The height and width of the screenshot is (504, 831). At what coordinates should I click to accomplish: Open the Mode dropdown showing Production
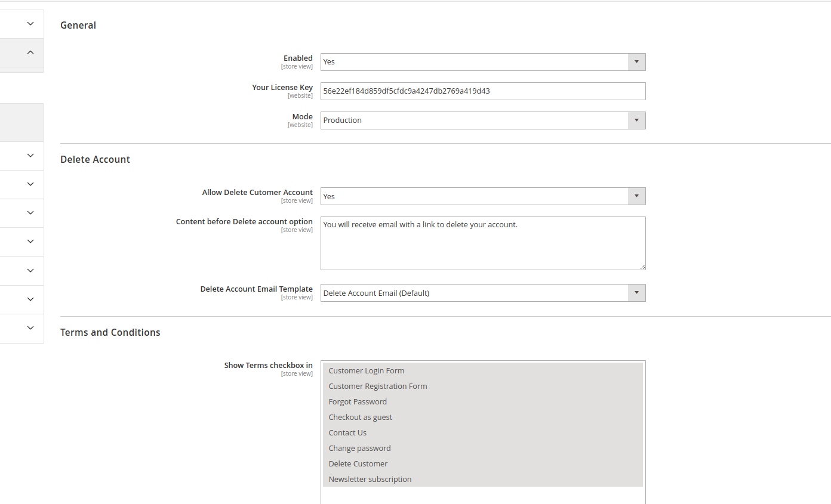(482, 120)
